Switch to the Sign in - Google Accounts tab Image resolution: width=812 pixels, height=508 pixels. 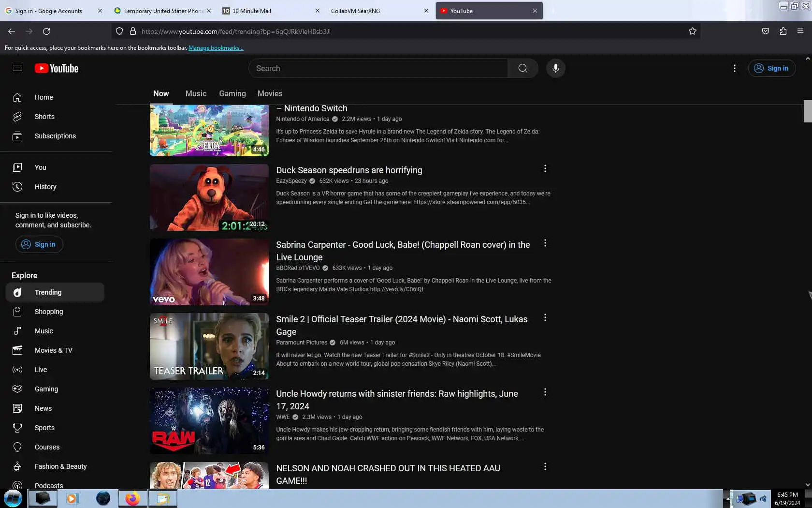(53, 11)
